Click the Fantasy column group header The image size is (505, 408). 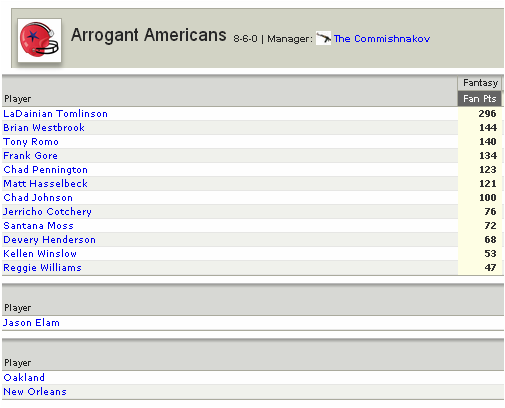480,83
